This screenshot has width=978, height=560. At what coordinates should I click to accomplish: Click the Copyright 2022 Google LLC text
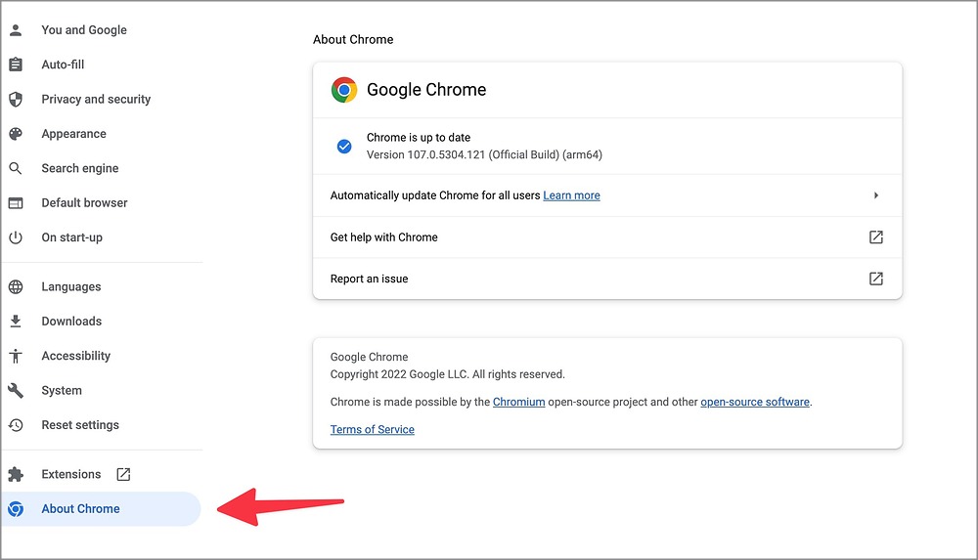click(x=448, y=374)
